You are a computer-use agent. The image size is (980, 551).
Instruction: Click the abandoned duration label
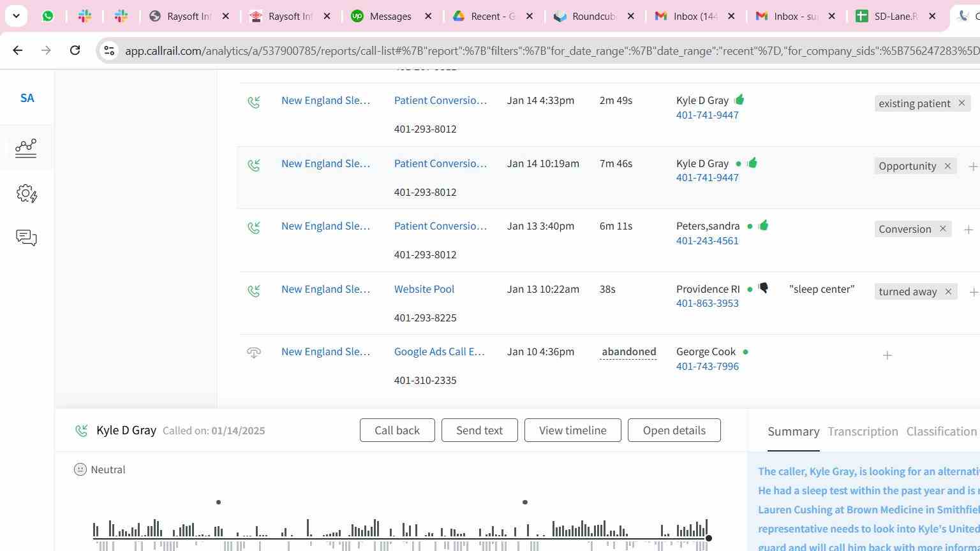[x=628, y=352]
